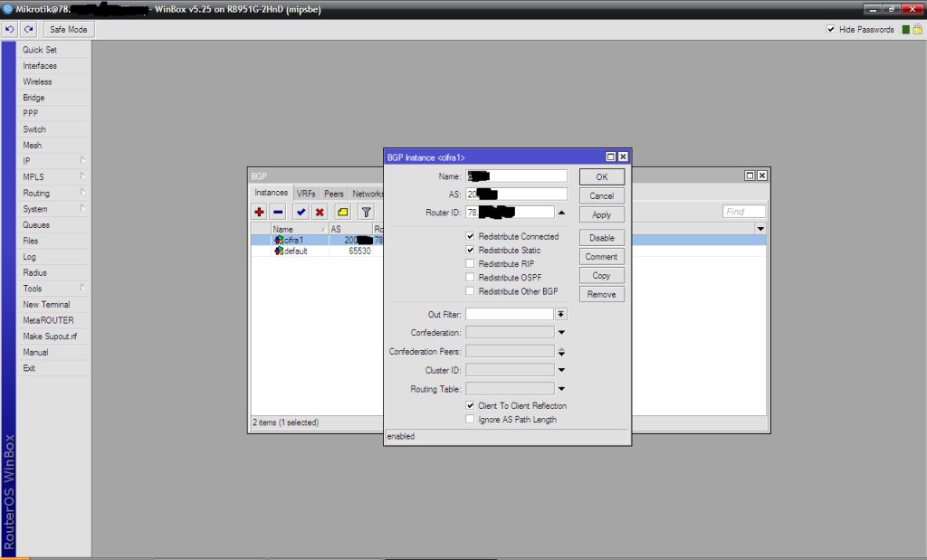The image size is (927, 560).
Task: Click the yellow Comment note icon
Action: 343,212
